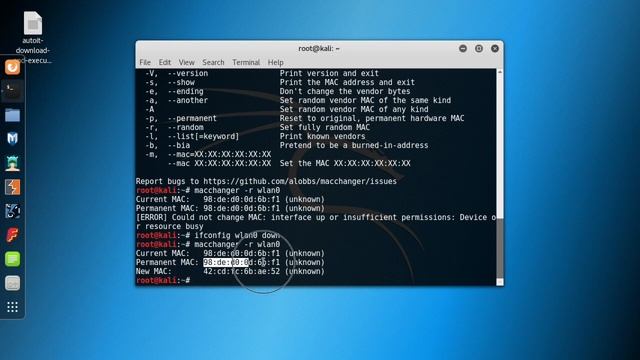
Task: Click the '--random' option text
Action: coord(186,127)
